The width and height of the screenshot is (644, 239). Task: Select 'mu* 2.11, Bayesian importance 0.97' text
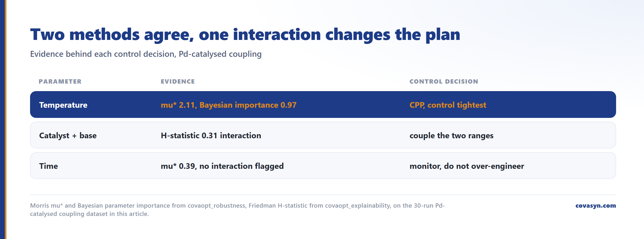pyautogui.click(x=229, y=105)
